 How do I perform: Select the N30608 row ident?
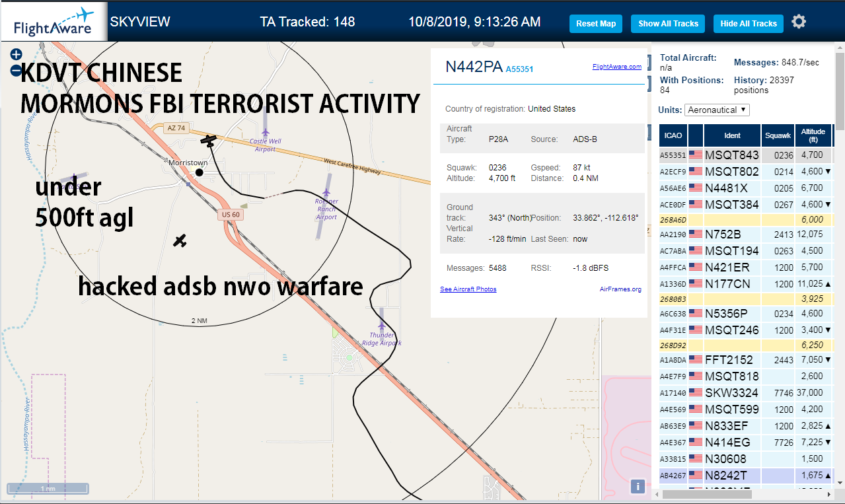(x=725, y=459)
